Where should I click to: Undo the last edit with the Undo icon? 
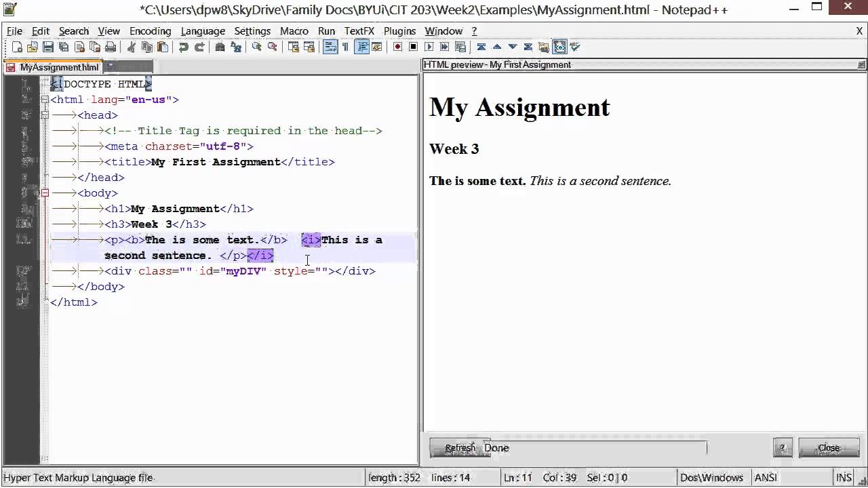[x=184, y=47]
